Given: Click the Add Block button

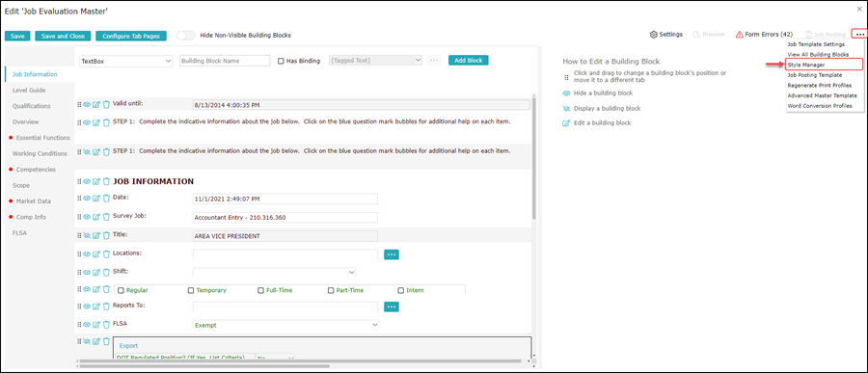Looking at the screenshot, I should 469,61.
